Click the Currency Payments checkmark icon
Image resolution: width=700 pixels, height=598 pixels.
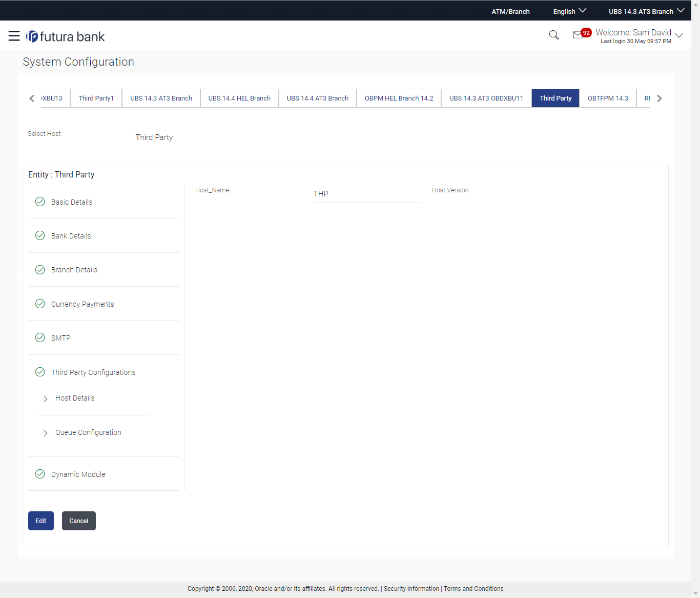pyautogui.click(x=40, y=304)
